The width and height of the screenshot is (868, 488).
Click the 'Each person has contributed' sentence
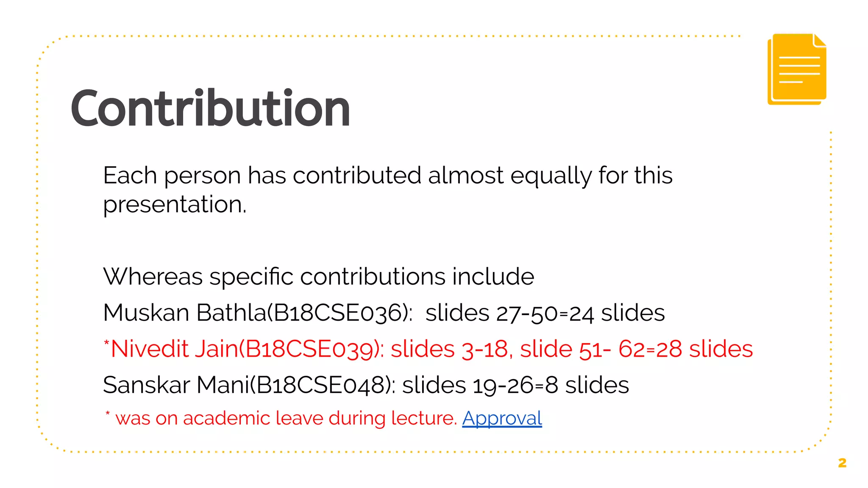387,175
